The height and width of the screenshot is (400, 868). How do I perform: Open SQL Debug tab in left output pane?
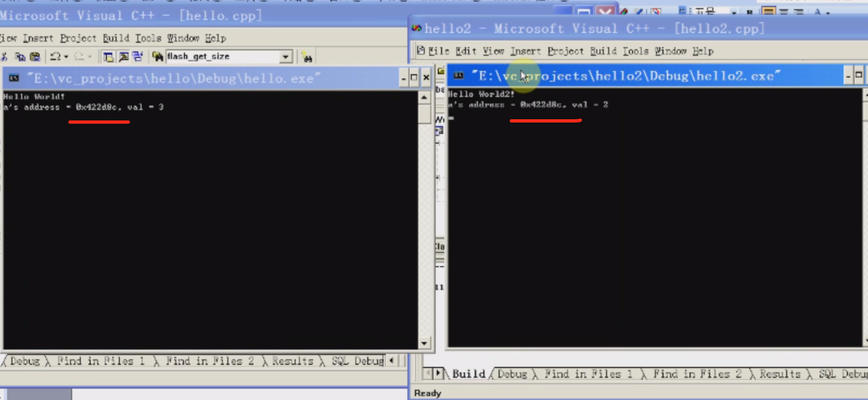tap(358, 361)
